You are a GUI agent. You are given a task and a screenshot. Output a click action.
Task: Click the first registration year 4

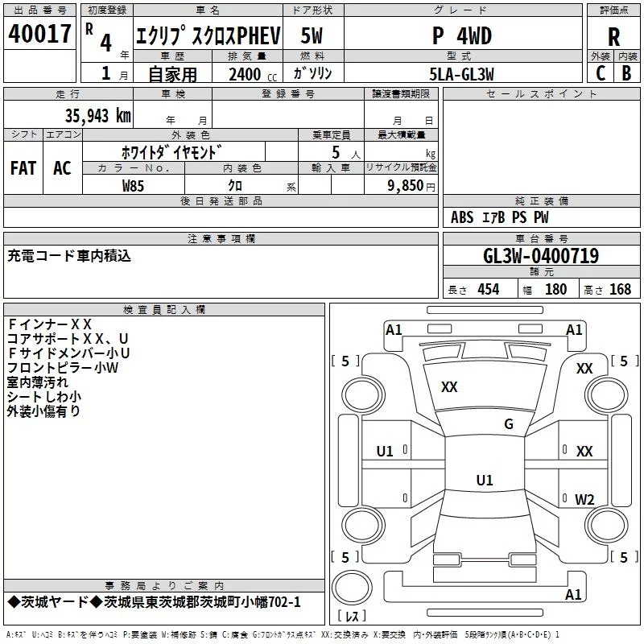(106, 43)
